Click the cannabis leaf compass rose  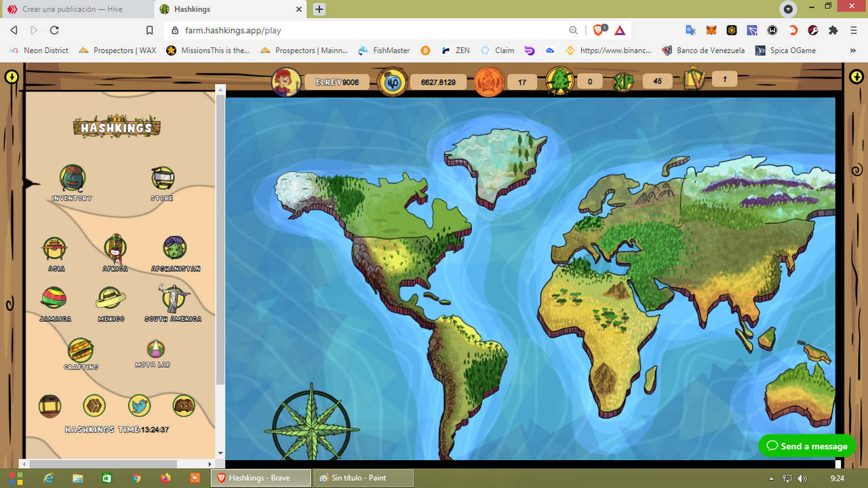(x=312, y=424)
